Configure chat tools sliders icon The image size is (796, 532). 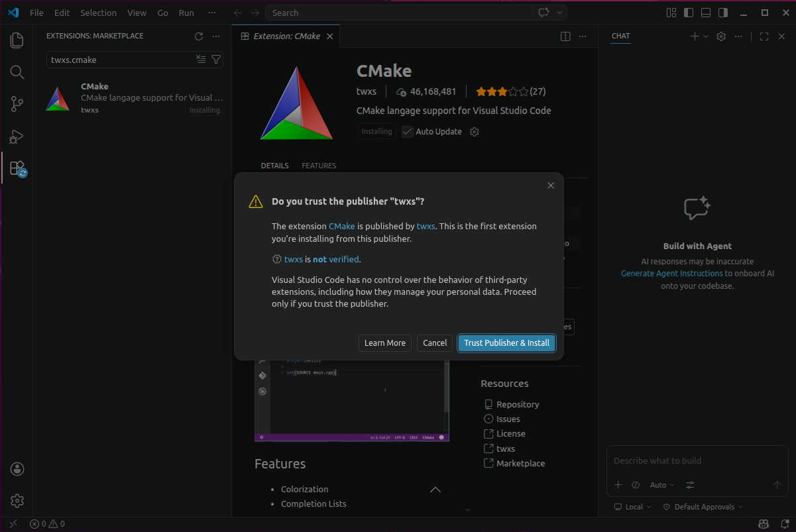[x=690, y=485]
